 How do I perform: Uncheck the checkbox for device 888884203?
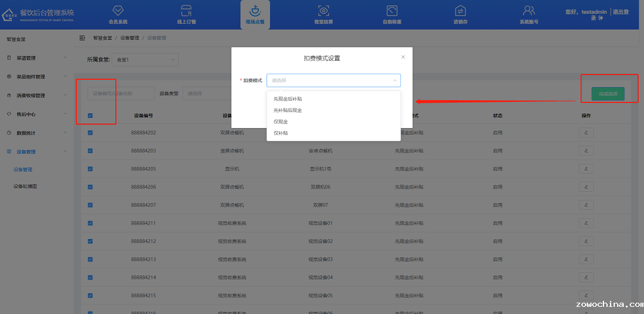[91, 151]
